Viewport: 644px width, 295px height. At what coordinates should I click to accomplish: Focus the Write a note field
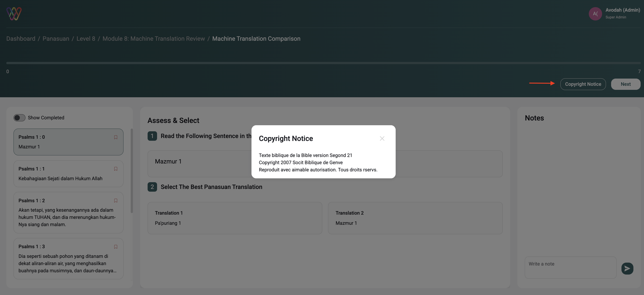pos(570,267)
